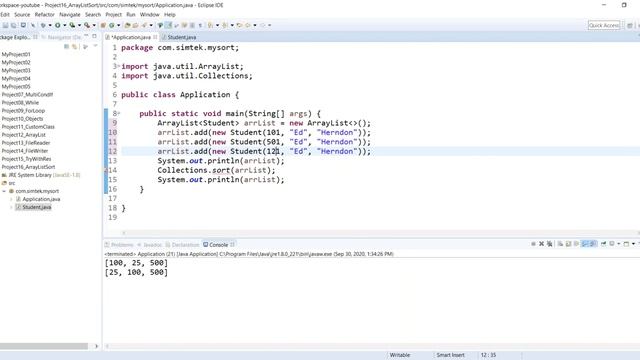The image size is (640, 360).
Task: Click the External Tools run icon
Action: (x=87, y=25)
